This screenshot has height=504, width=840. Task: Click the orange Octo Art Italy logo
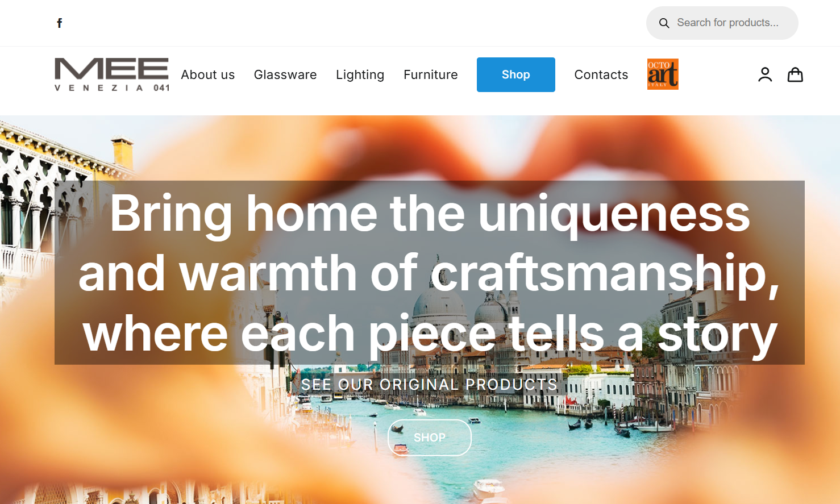tap(663, 74)
